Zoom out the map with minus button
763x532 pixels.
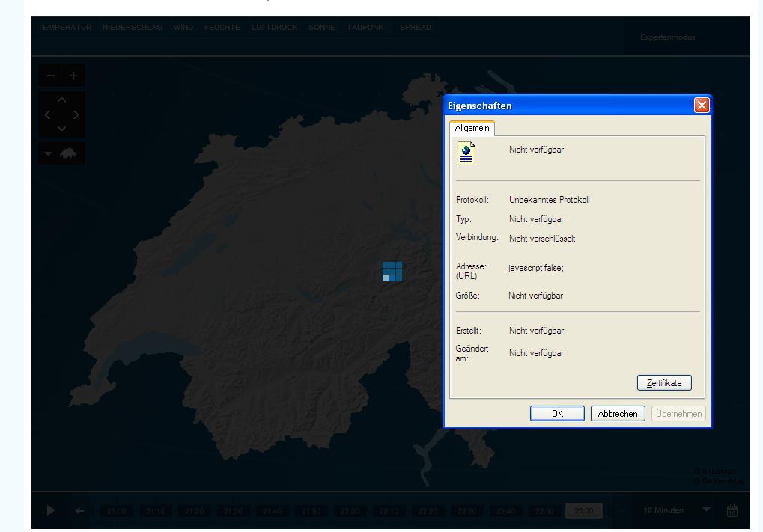[x=50, y=76]
